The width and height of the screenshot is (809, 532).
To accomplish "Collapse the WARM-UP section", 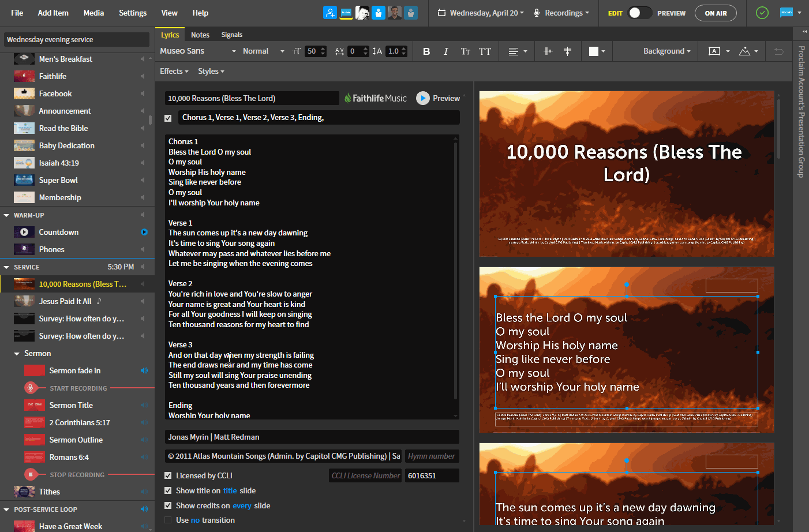I will pyautogui.click(x=6, y=215).
